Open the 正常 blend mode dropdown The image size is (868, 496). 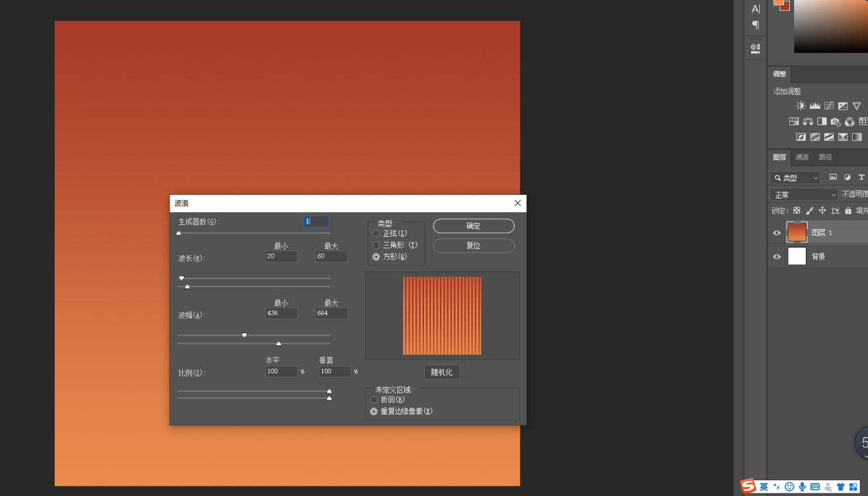[804, 195]
